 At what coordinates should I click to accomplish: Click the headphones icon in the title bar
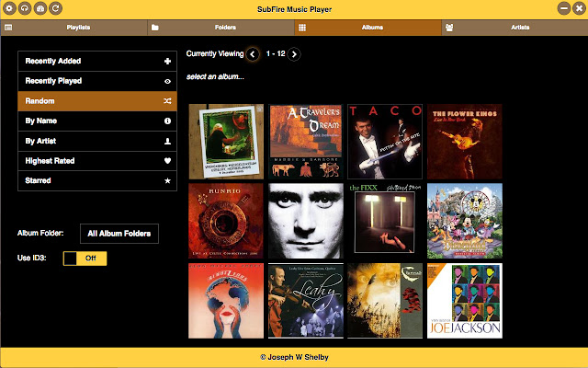tap(25, 8)
